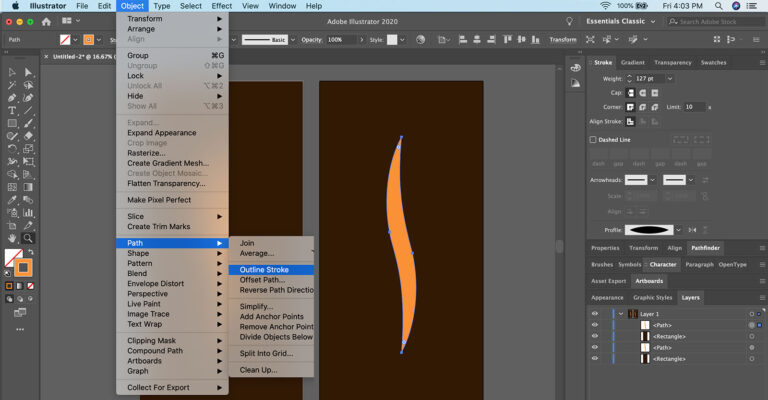768x400 pixels.
Task: Pick the Line Segment tool
Action: [x=28, y=111]
